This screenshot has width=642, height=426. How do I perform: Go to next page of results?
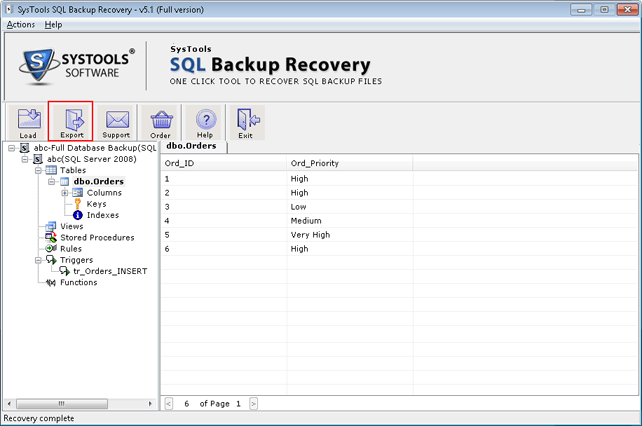(253, 403)
